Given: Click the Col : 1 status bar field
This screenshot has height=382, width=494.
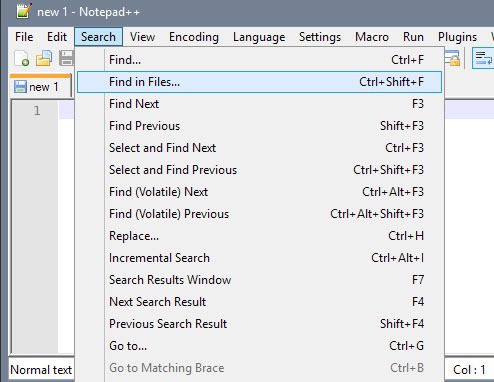Looking at the screenshot, I should pos(469,370).
